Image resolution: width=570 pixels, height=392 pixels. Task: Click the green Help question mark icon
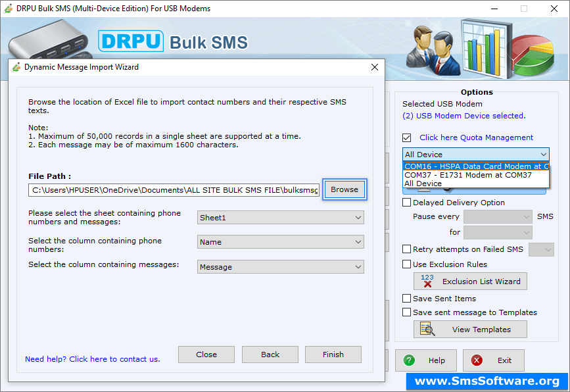coord(409,360)
